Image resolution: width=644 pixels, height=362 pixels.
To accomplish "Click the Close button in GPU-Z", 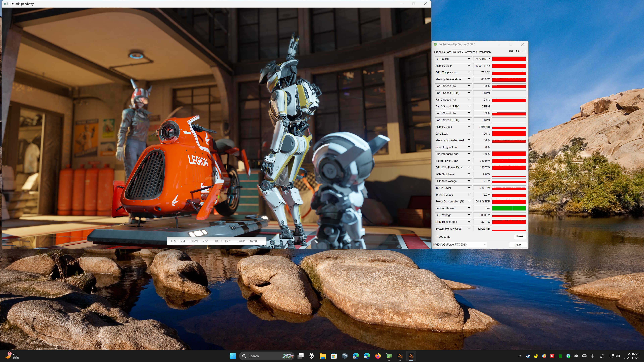I will [518, 245].
